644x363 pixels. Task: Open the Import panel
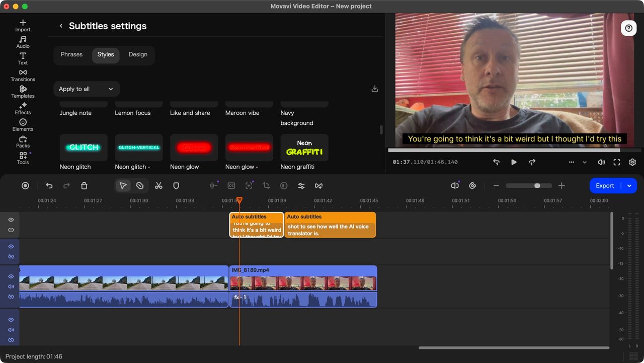pyautogui.click(x=23, y=26)
